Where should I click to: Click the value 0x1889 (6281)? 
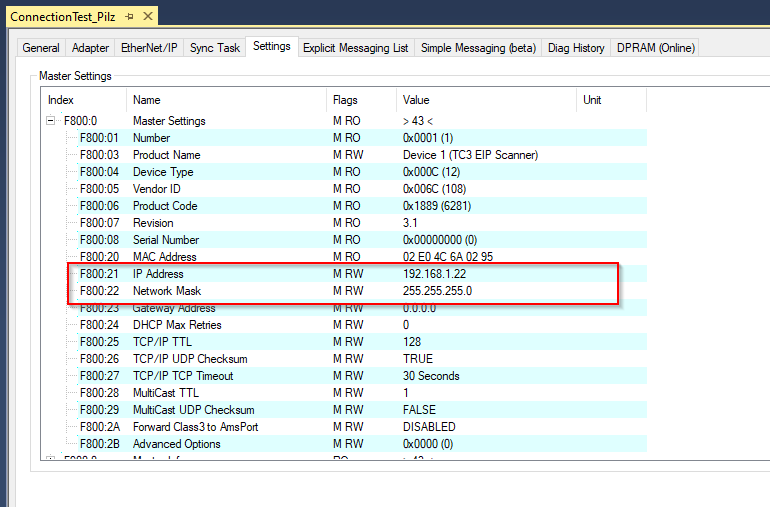click(x=437, y=205)
